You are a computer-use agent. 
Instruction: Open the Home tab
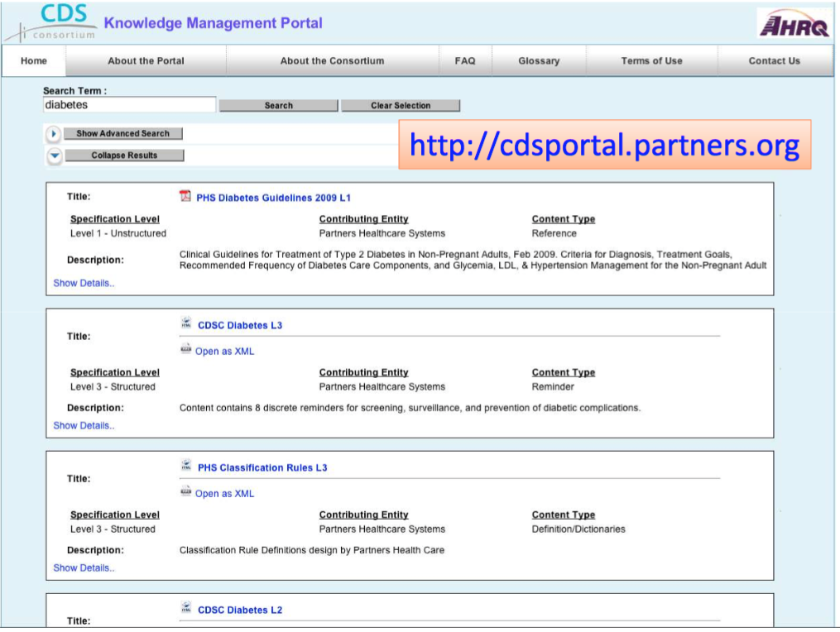coord(34,61)
